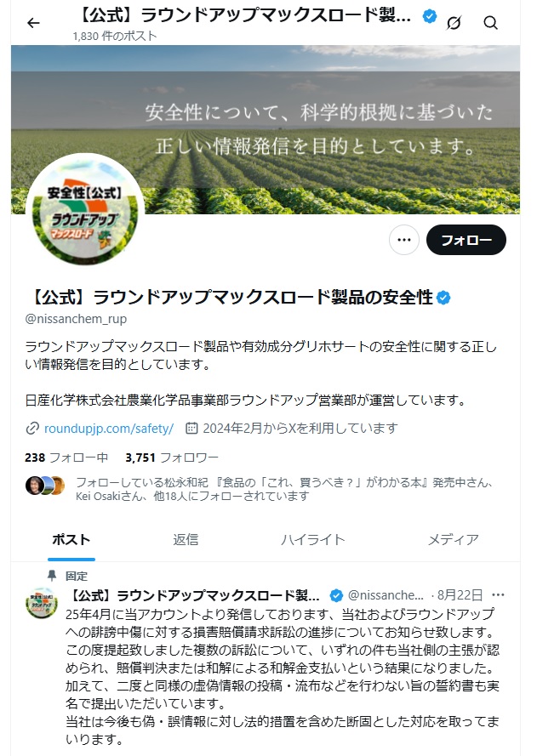Click the Grok slash icon in the header

454,23
